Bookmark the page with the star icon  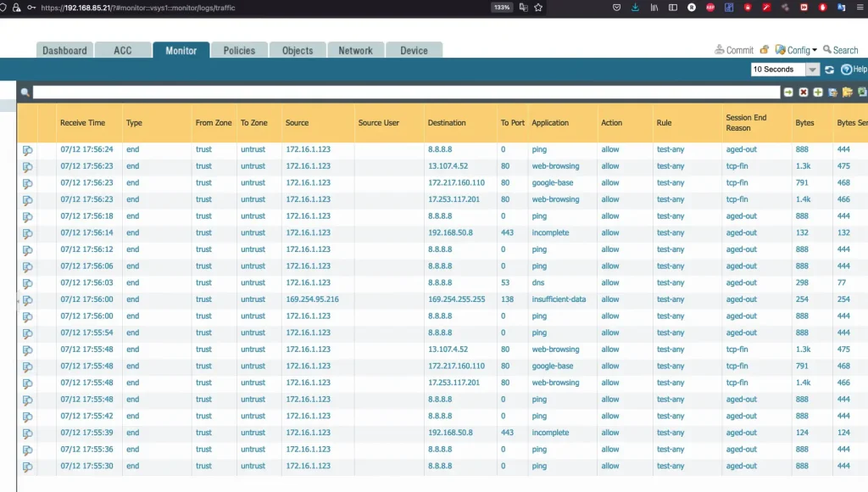[x=538, y=7]
